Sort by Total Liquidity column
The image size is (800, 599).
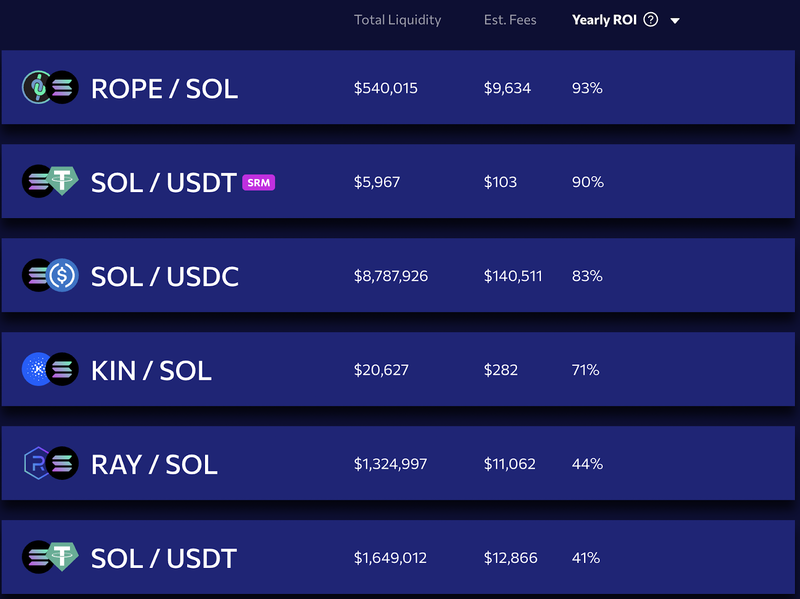click(398, 20)
